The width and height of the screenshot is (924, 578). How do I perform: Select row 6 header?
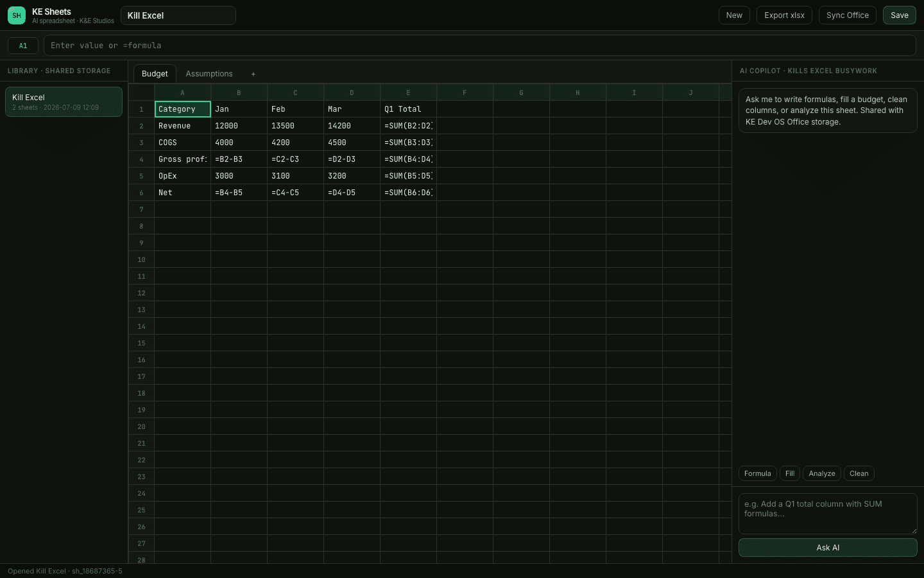point(141,193)
